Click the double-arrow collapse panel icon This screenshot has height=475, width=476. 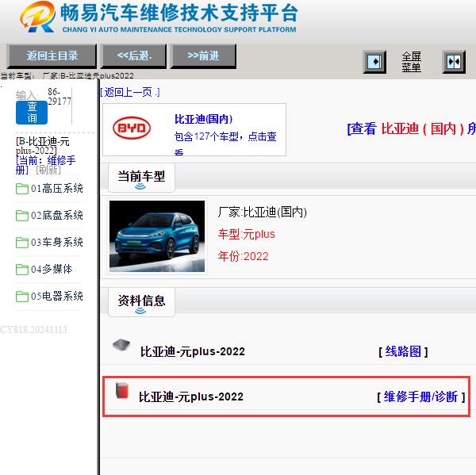click(x=454, y=62)
